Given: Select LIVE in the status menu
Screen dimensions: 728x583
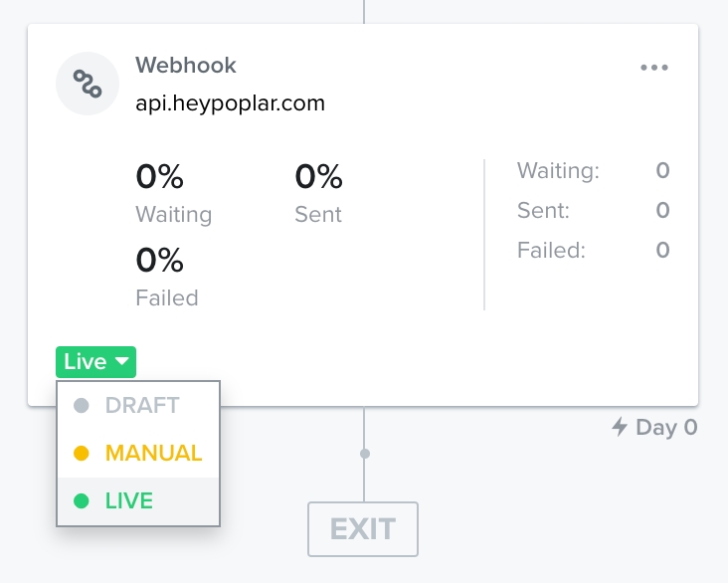Looking at the screenshot, I should pos(129,501).
